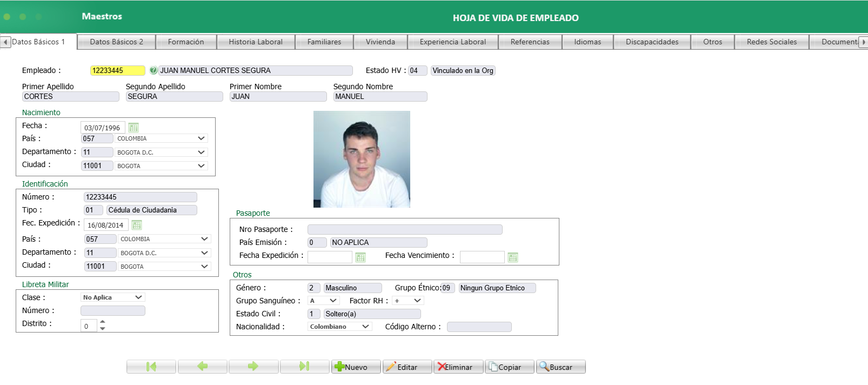Viewport: 868px width, 385px height.
Task: Click the employee photo
Action: click(362, 159)
